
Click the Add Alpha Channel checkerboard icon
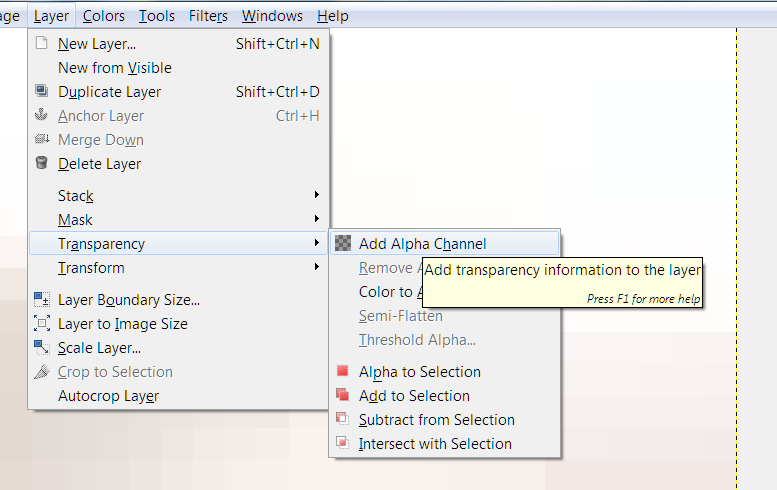pos(343,244)
